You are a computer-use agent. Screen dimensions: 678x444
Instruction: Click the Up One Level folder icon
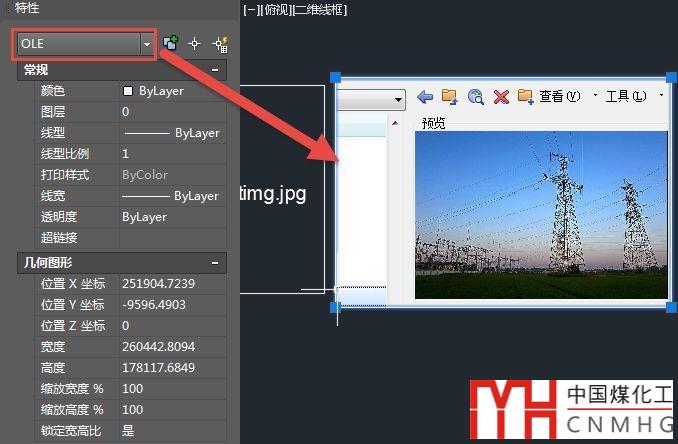tap(450, 97)
